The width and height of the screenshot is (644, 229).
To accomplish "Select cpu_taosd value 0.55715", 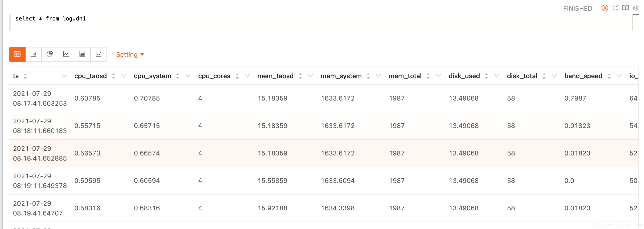I will pos(87,126).
